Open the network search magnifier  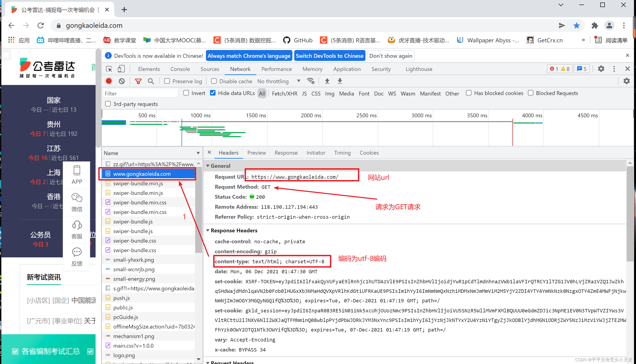tap(151, 81)
